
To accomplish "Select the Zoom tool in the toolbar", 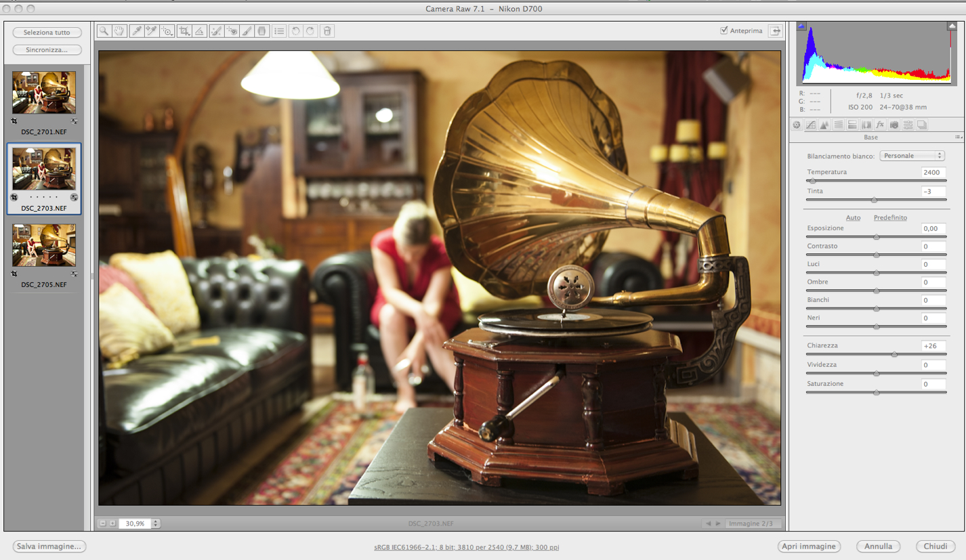I will click(104, 31).
